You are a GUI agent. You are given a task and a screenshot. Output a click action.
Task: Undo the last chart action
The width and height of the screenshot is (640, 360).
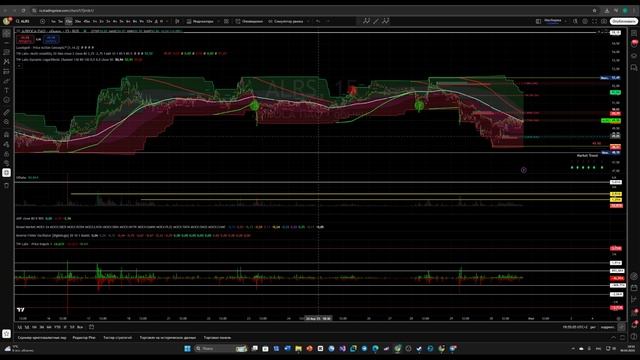(x=318, y=21)
